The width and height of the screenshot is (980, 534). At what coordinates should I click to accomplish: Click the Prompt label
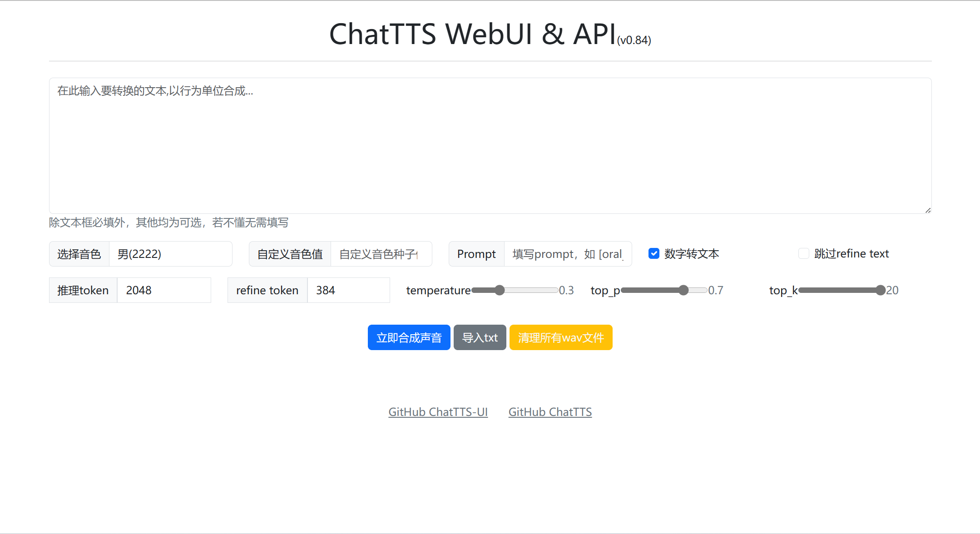pos(476,254)
